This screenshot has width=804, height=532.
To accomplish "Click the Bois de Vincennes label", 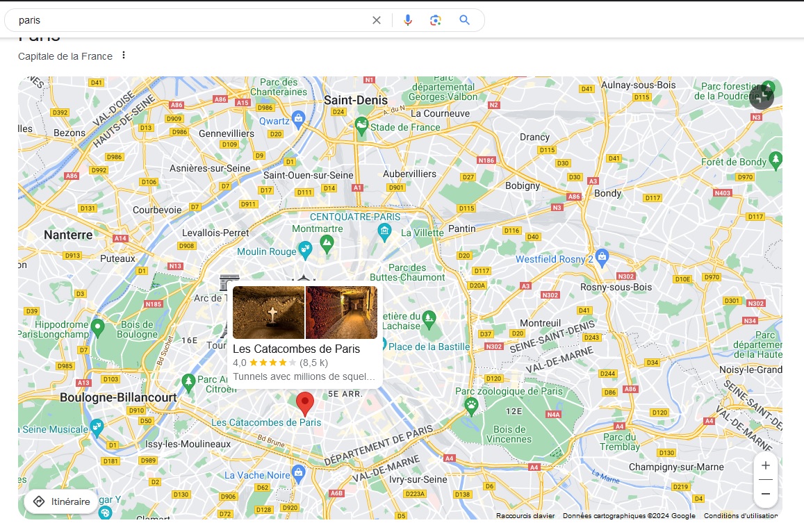I will 509,434.
